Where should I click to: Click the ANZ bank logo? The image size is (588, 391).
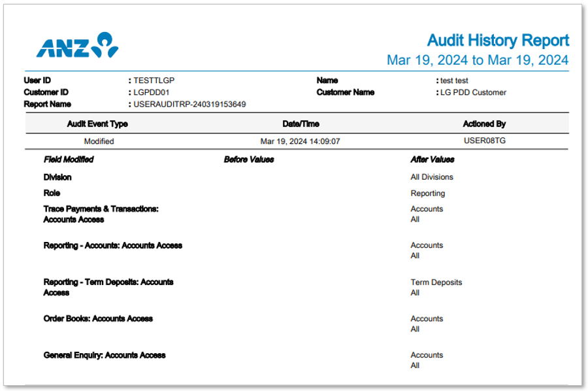point(77,43)
